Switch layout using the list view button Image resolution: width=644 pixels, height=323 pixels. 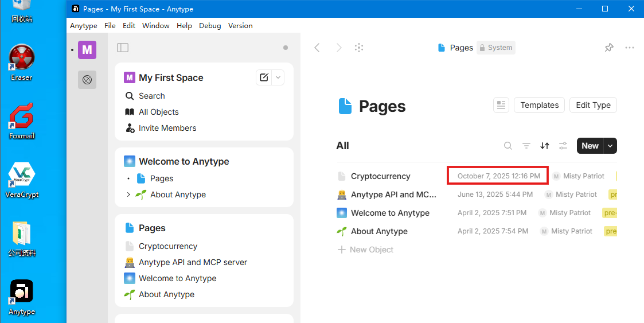[x=501, y=105]
